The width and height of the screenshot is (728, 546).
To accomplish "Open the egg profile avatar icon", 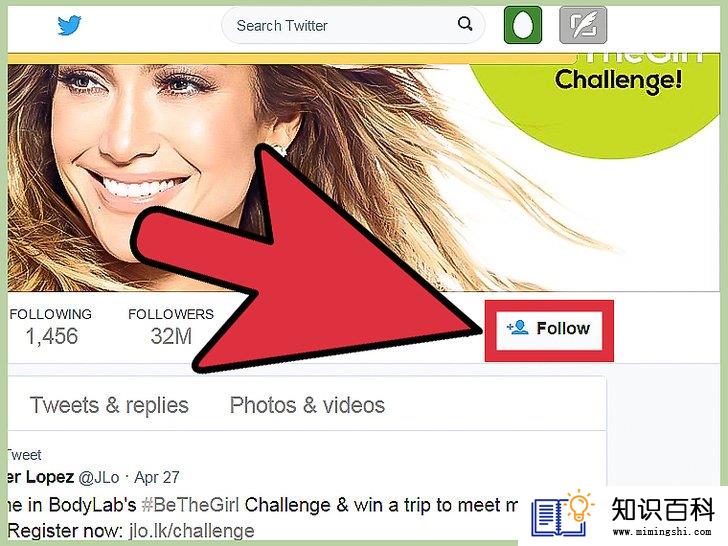I will (x=523, y=25).
